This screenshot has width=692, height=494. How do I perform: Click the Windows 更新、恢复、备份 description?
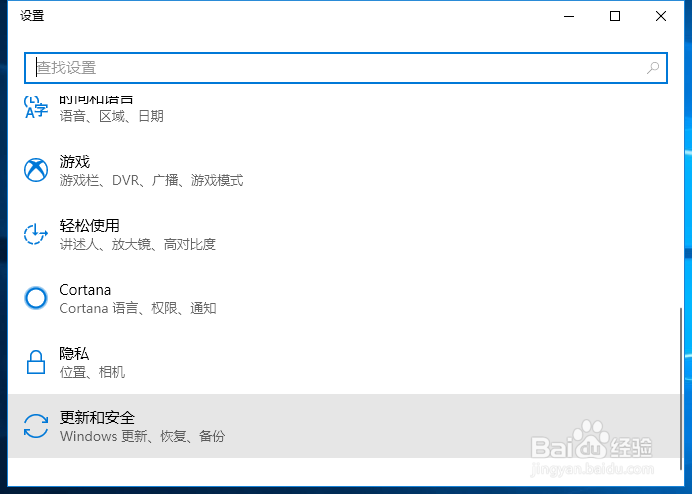(x=143, y=436)
